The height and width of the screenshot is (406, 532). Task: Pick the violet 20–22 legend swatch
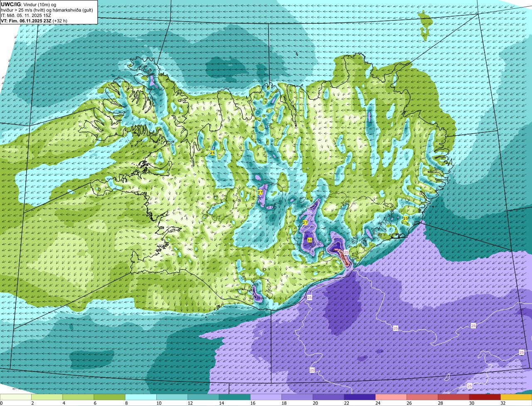(328, 397)
